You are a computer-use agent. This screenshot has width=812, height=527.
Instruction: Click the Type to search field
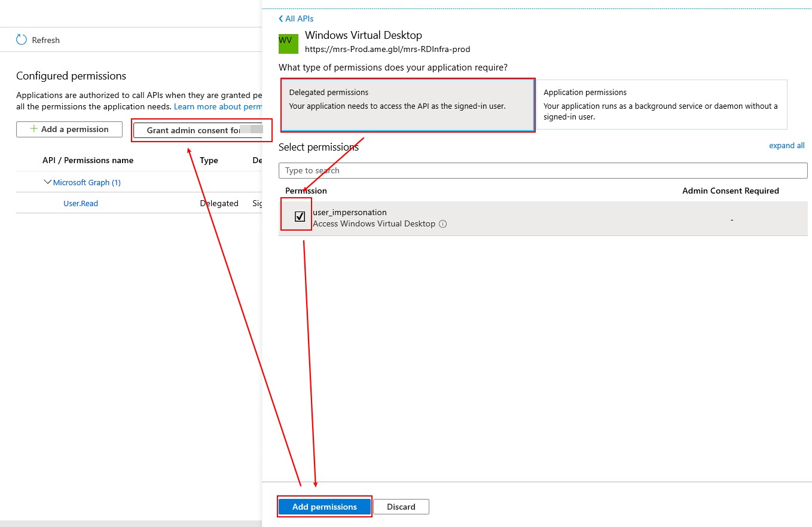click(x=543, y=170)
